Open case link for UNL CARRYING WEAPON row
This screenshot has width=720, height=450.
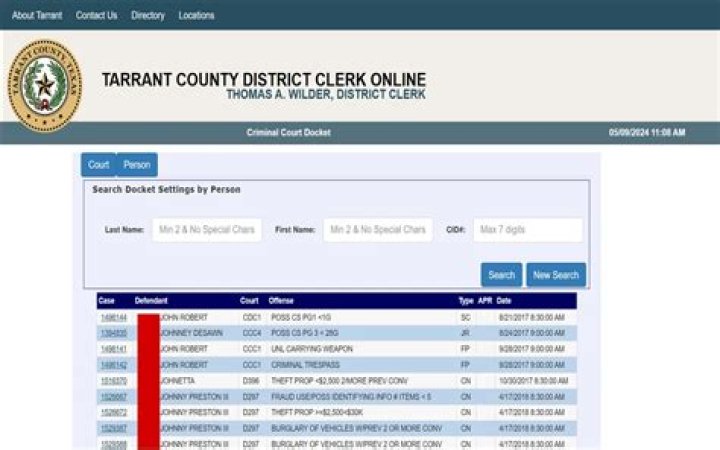114,349
